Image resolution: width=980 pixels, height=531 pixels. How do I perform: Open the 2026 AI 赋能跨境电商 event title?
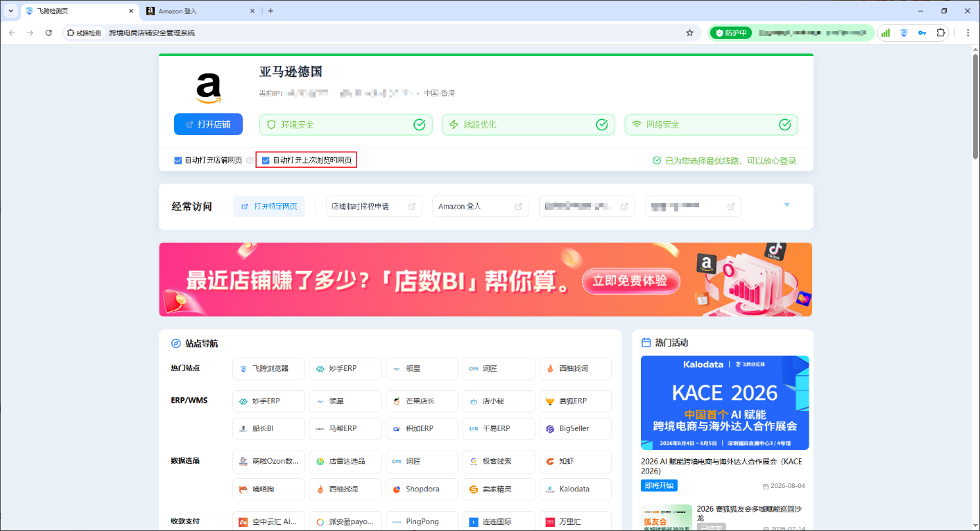(x=721, y=466)
